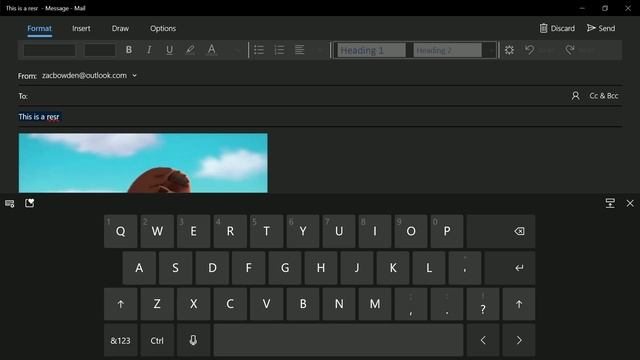Image resolution: width=640 pixels, height=360 pixels.
Task: Toggle the right Shift key
Action: coord(519,304)
